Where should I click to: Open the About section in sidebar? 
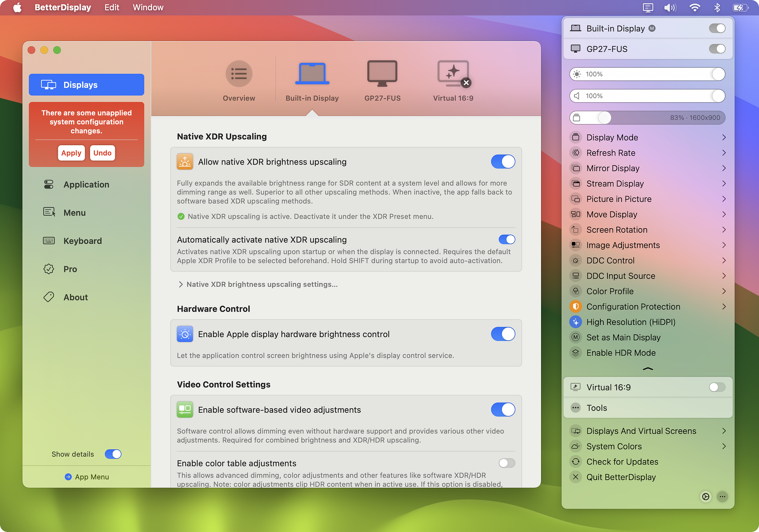(x=86, y=297)
